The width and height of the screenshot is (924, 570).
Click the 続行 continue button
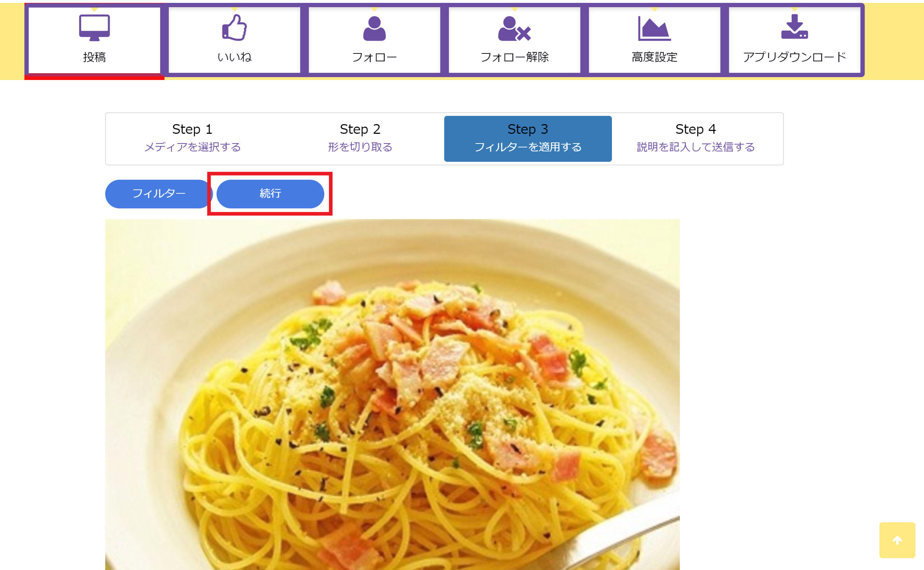tap(270, 194)
